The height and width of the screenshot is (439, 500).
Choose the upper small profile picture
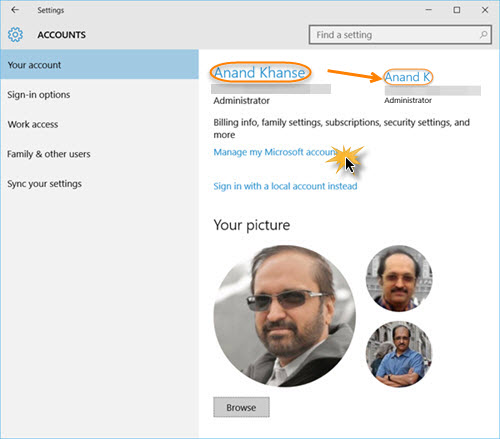pyautogui.click(x=399, y=279)
